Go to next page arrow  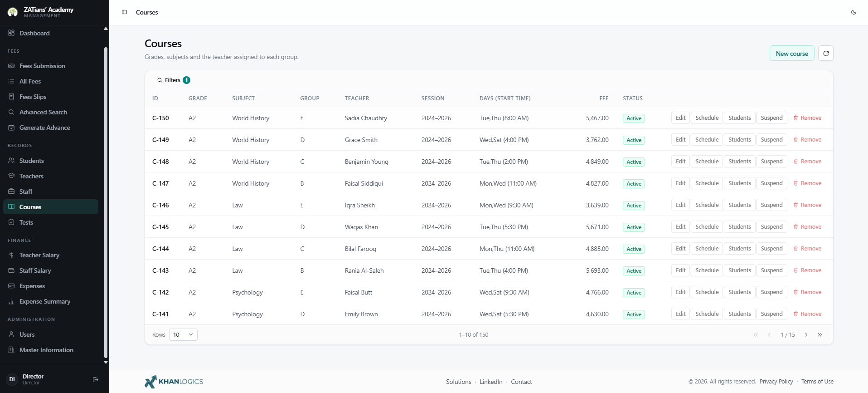pyautogui.click(x=806, y=335)
